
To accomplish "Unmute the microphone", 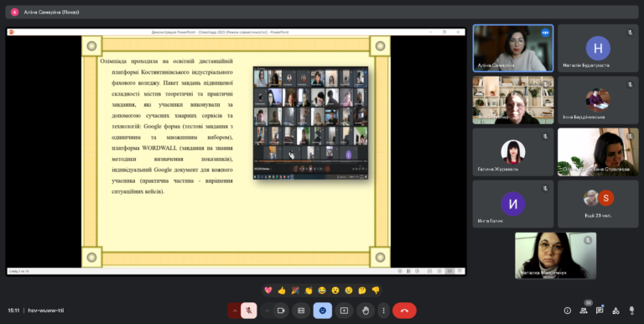I will point(249,311).
